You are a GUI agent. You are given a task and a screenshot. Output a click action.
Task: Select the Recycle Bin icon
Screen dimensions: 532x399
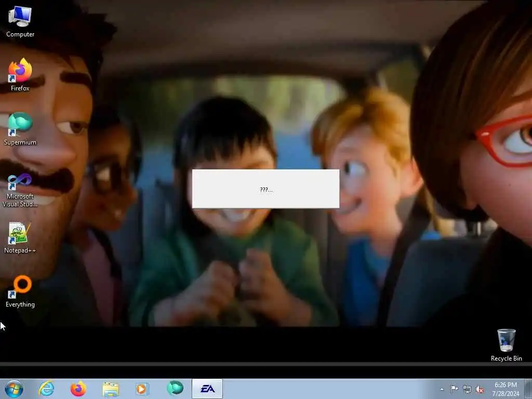tap(506, 345)
